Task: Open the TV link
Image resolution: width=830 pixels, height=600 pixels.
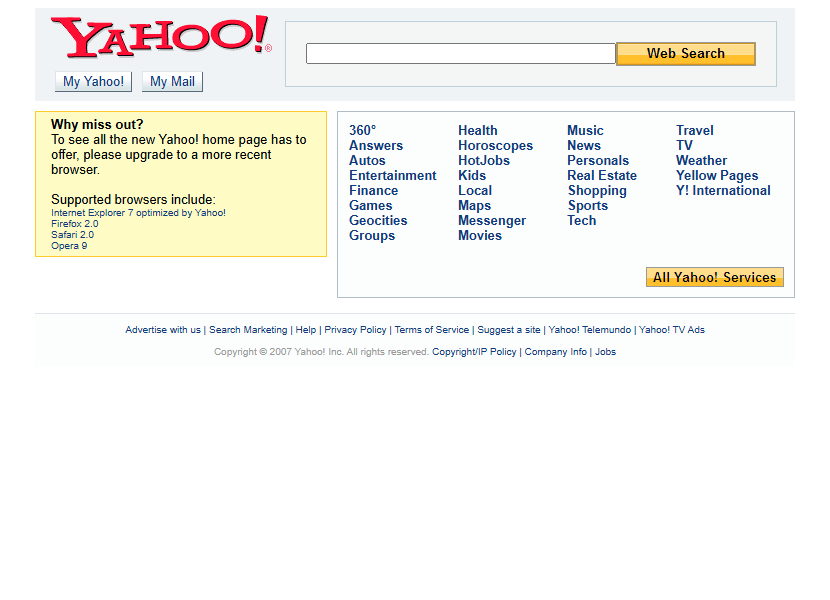Action: point(684,146)
